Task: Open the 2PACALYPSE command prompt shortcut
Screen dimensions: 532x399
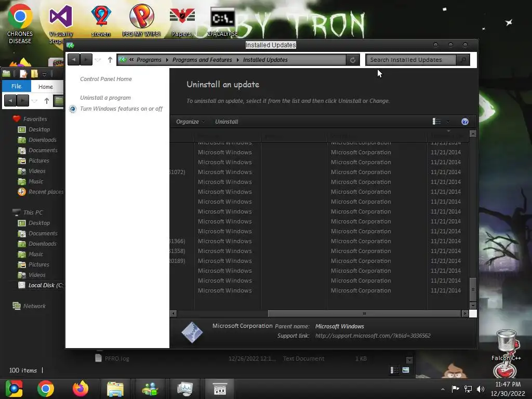Action: (222, 22)
